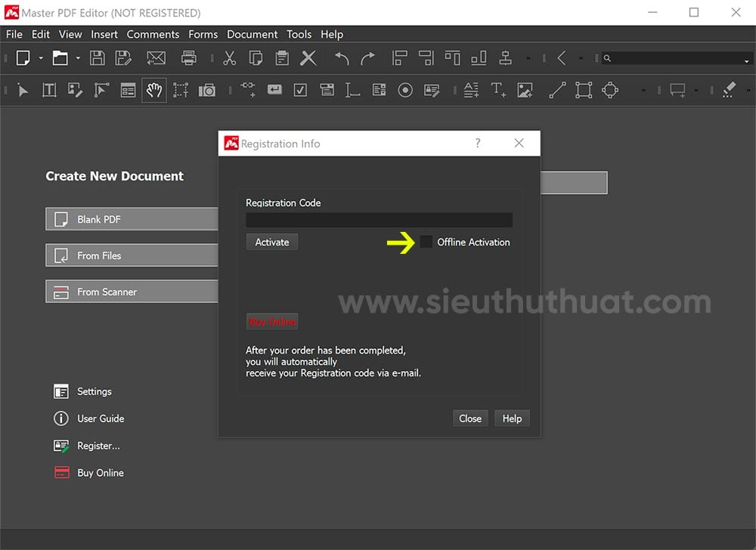Open the Comments menu
Screen dimensions: 756x550
pos(153,34)
